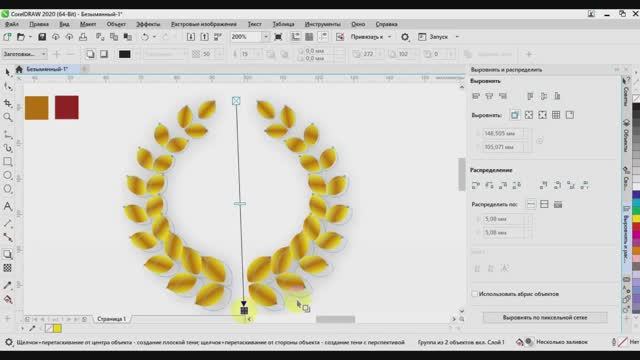Open the 'Эффекты' menu
The image size is (640, 360).
pos(148,24)
